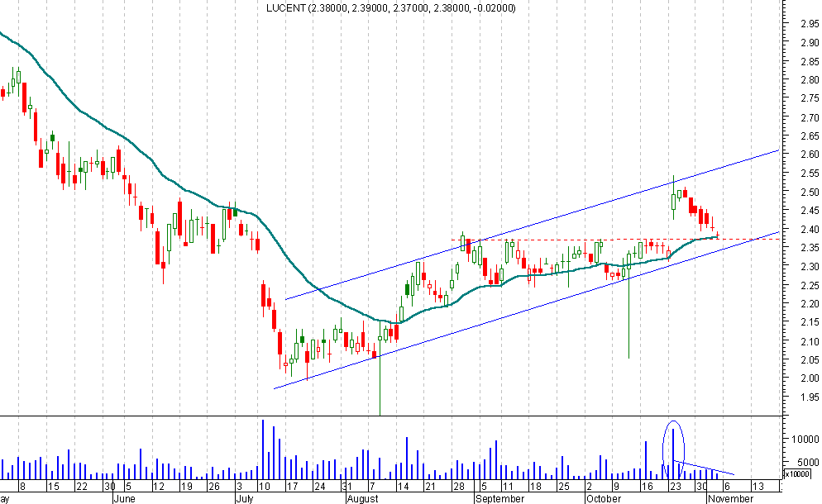Click the 2.40 price axis label
The height and width of the screenshot is (504, 822).
click(x=810, y=229)
